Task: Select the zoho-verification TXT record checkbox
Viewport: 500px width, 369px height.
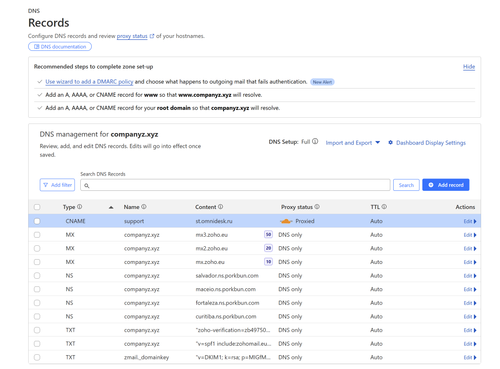Action: coord(37,330)
